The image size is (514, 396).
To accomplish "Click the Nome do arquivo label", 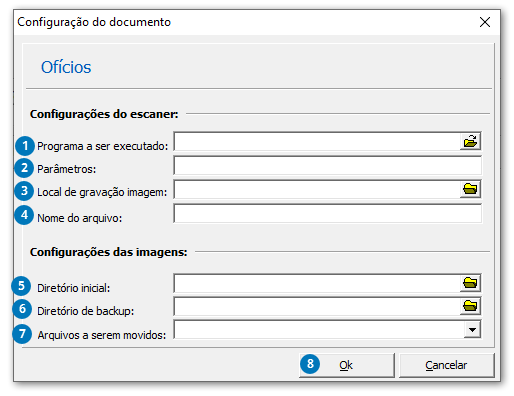I will 80,218.
